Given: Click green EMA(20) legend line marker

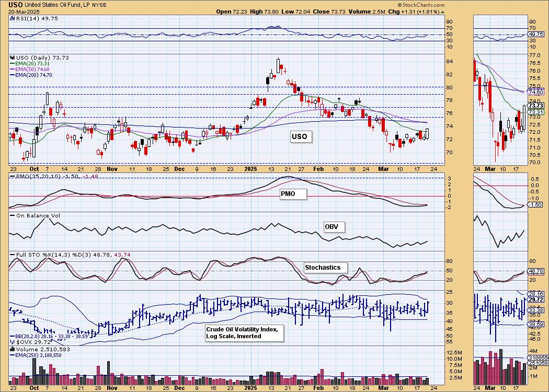Looking at the screenshot, I should tap(12, 64).
